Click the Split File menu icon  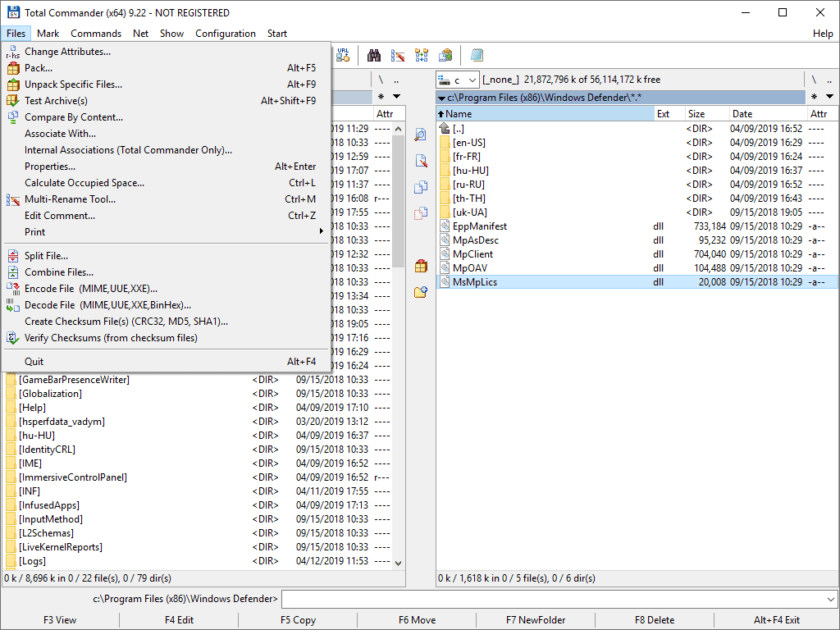pyautogui.click(x=13, y=256)
